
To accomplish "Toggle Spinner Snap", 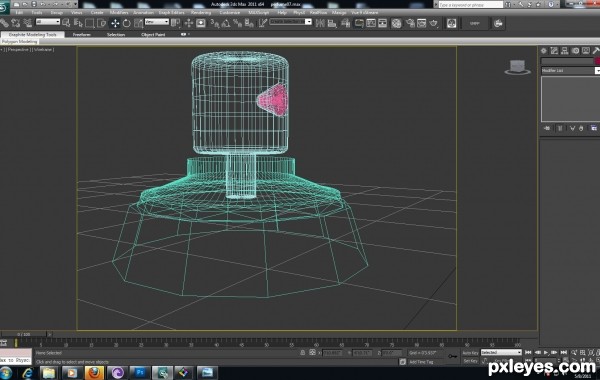I will [x=249, y=23].
